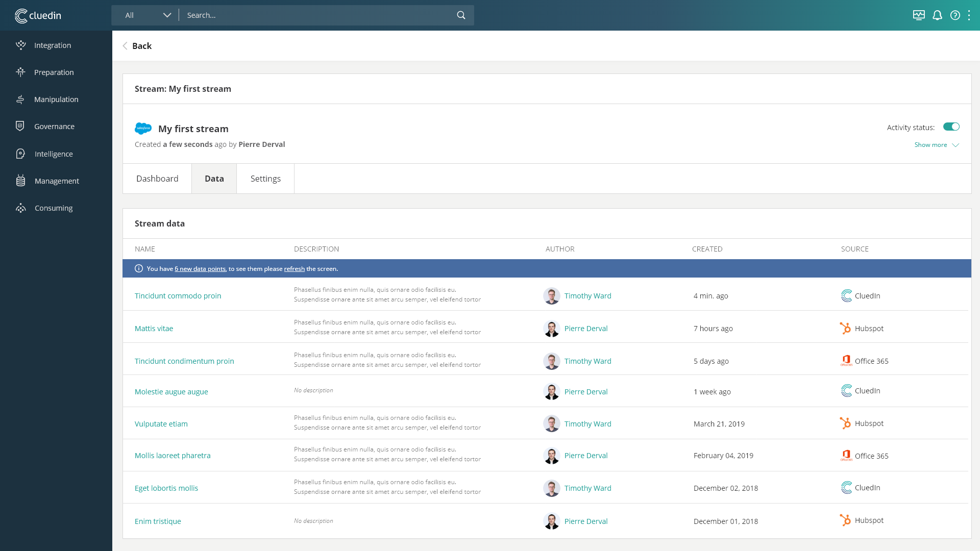The image size is (980, 551).
Task: Open Integration in sidebar menu
Action: pyautogui.click(x=53, y=45)
